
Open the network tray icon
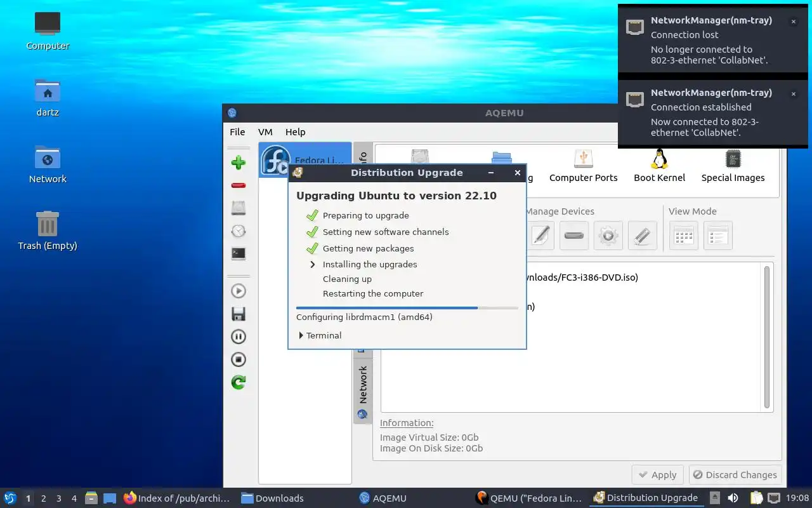[774, 498]
